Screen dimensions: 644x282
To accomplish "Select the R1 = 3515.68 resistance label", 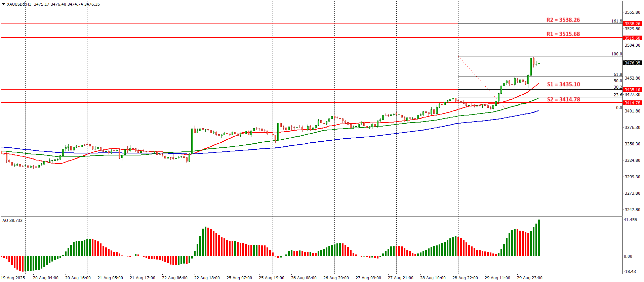I will (563, 34).
